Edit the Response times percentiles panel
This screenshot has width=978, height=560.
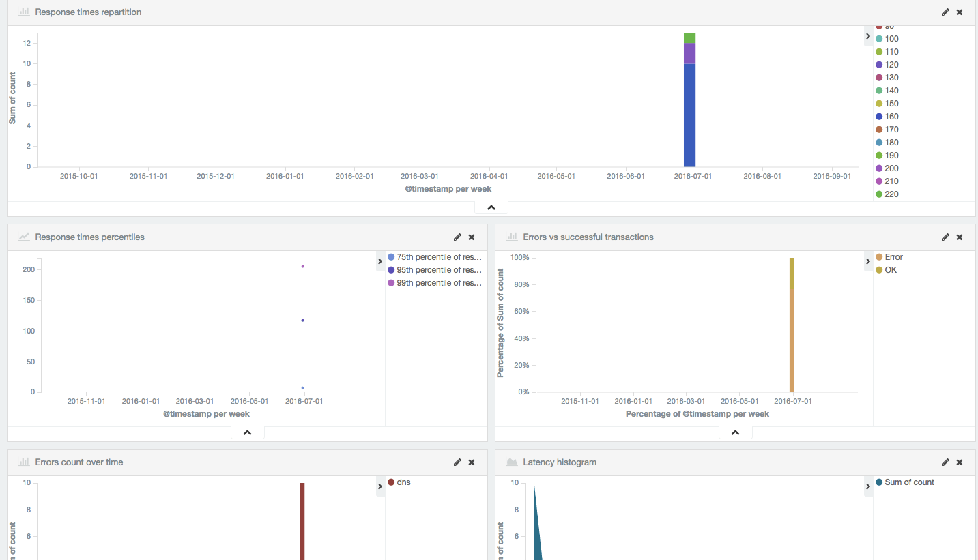[x=457, y=237]
